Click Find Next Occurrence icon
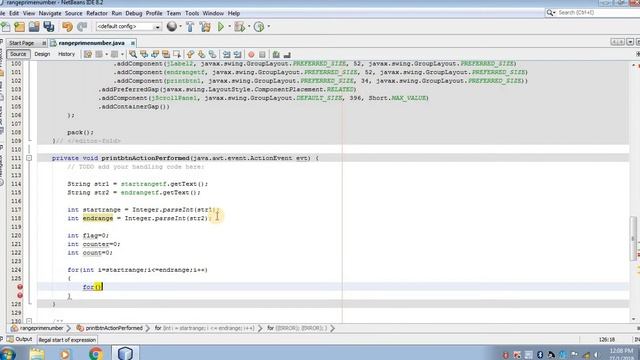Viewport: 640px width, 360px height. (155, 54)
